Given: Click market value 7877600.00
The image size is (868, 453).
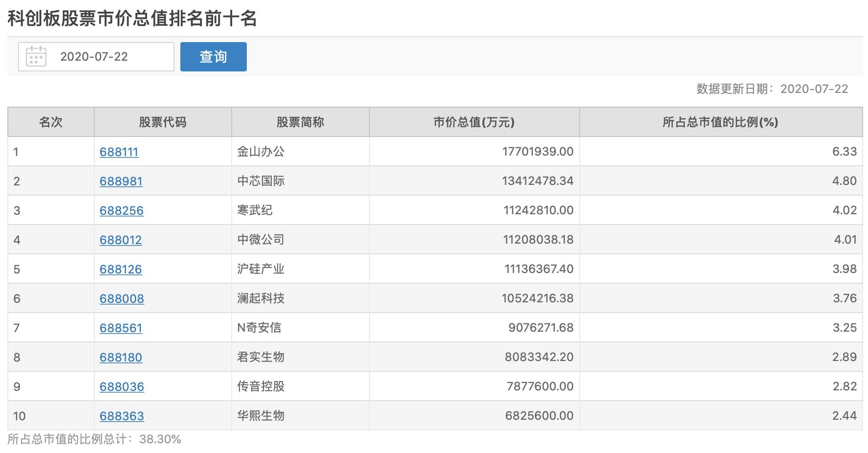Looking at the screenshot, I should tap(540, 386).
